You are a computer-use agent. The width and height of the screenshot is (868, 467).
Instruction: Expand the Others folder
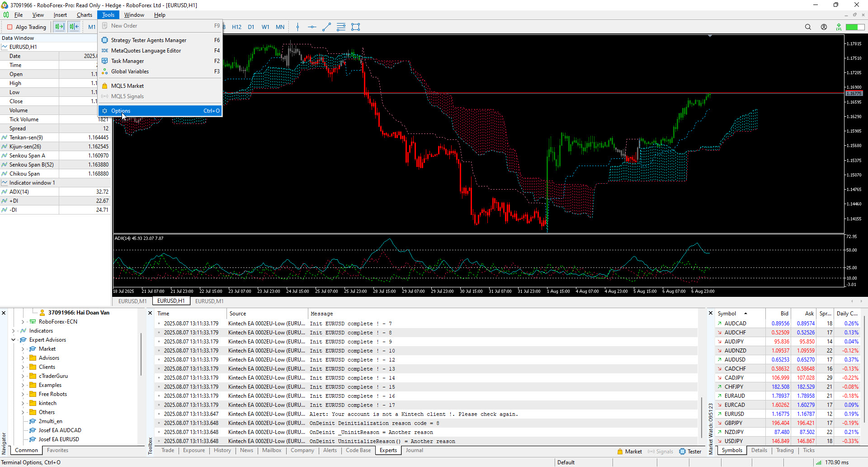[x=23, y=412]
